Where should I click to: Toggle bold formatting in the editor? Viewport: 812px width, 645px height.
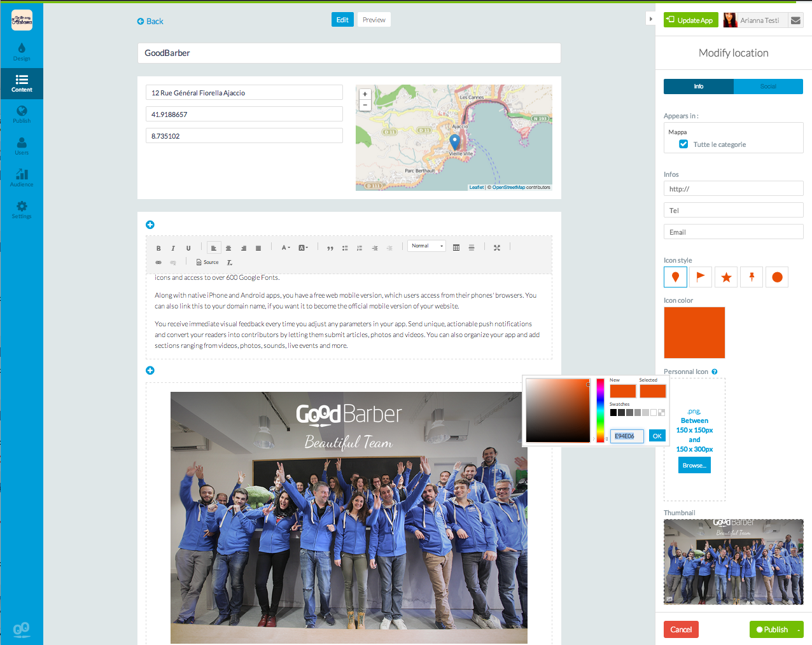158,248
